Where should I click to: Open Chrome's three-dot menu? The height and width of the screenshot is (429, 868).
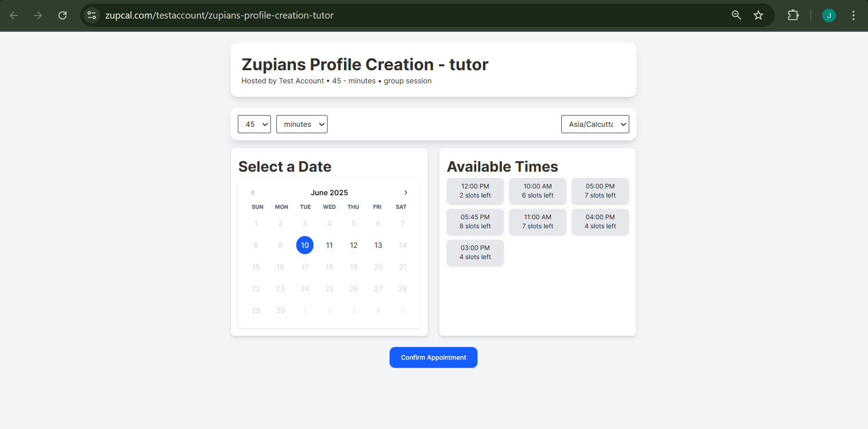click(853, 15)
